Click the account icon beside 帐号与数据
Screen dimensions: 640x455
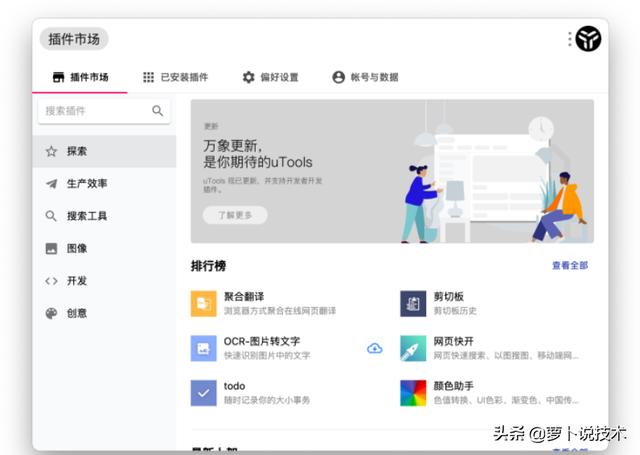[338, 77]
